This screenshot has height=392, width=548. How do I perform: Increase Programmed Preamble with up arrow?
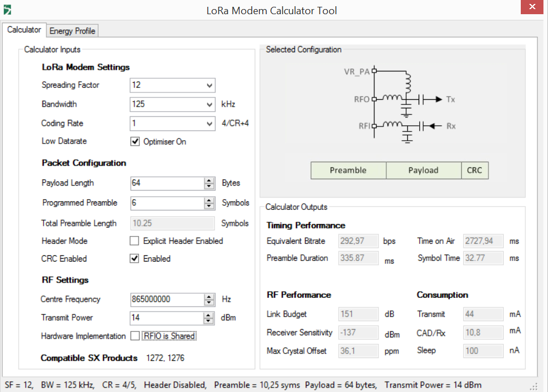209,200
